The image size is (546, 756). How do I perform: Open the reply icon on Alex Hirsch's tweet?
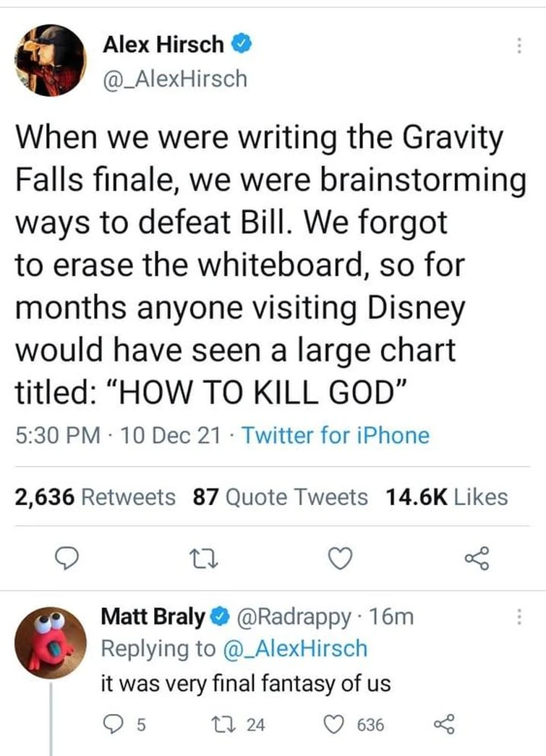tap(67, 557)
